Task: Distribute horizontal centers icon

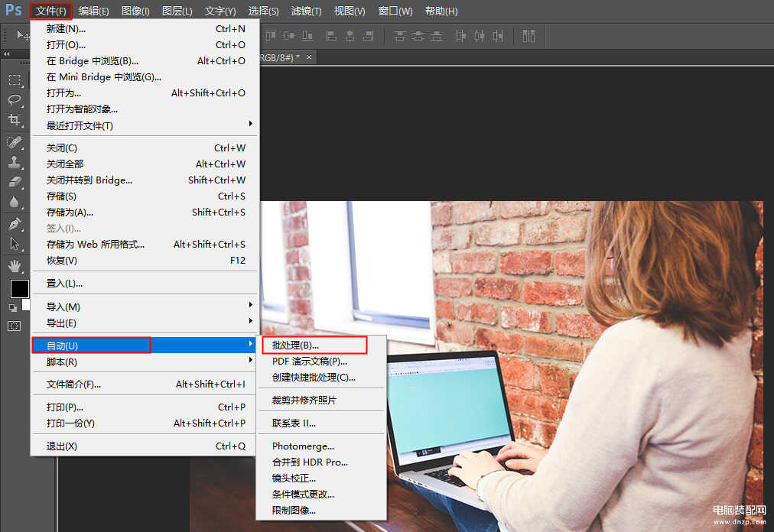Action: click(x=479, y=35)
